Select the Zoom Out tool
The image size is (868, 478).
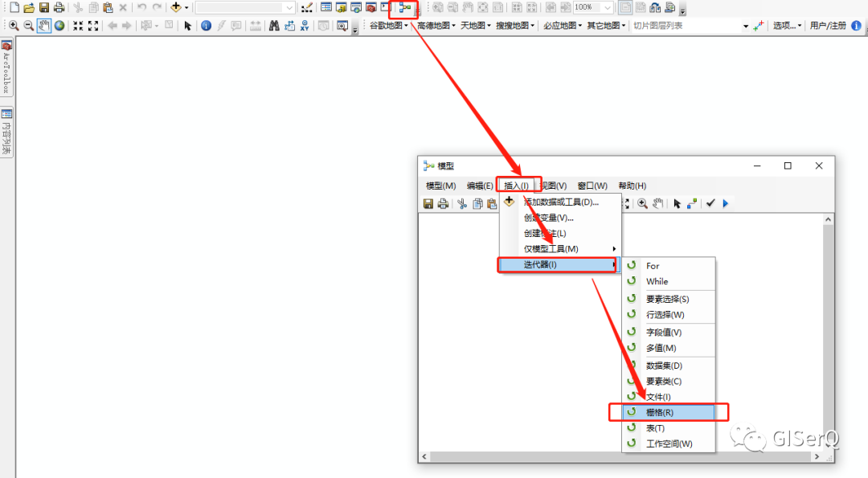29,26
